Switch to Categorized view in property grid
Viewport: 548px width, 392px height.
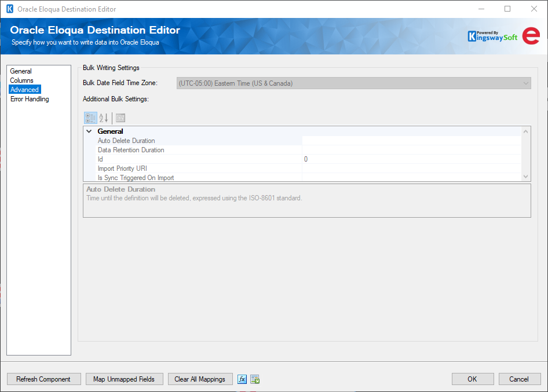[x=90, y=118]
